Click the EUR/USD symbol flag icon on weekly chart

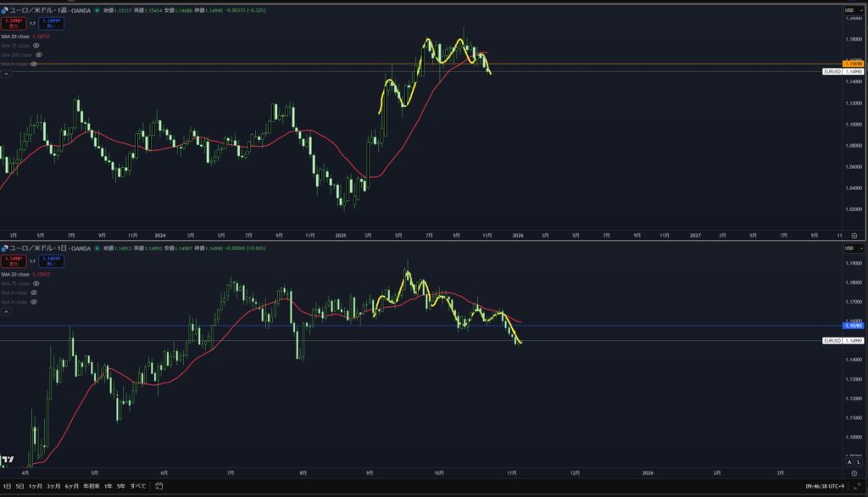coord(4,10)
